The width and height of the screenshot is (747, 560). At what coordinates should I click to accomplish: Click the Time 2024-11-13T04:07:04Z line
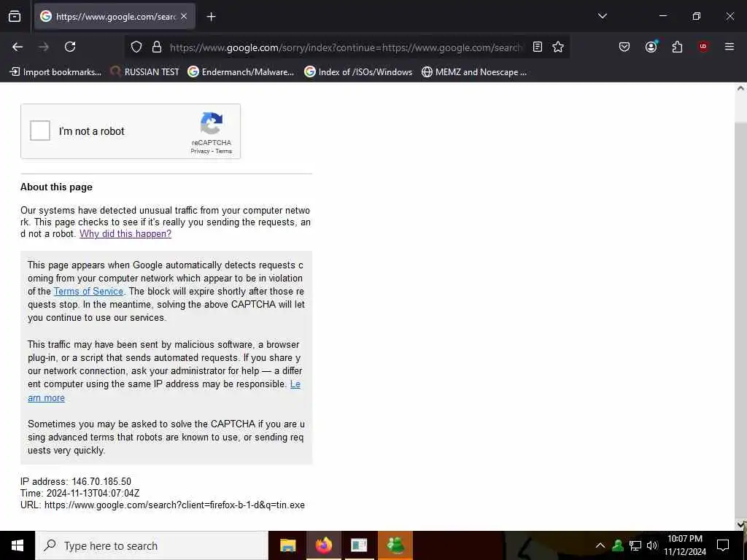click(80, 494)
